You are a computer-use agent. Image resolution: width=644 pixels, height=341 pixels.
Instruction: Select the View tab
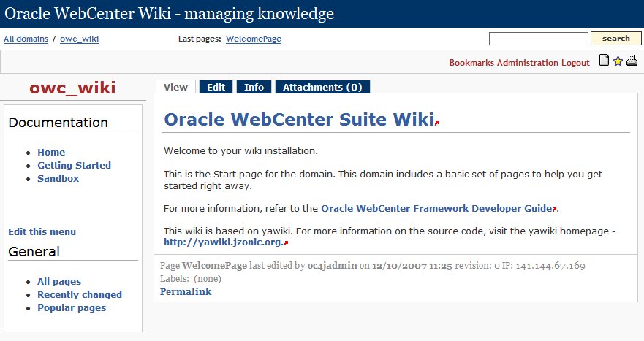tap(175, 87)
